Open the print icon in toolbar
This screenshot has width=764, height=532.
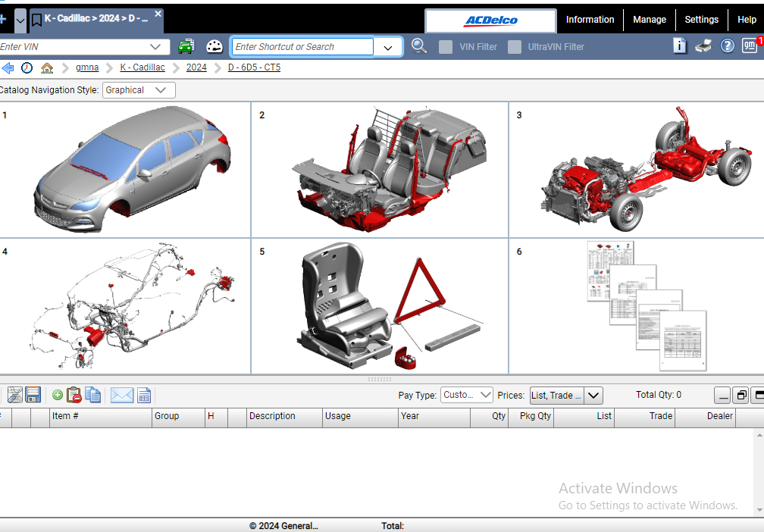click(x=703, y=46)
